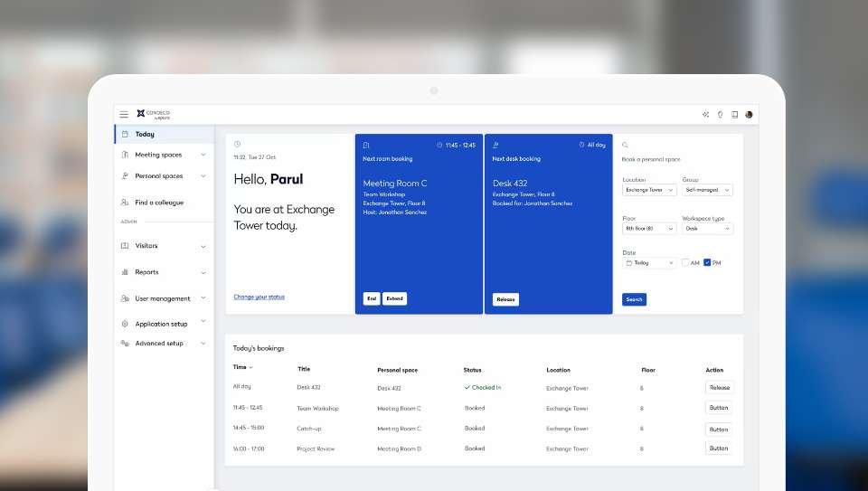Open the hamburger menu icon
Viewport: 868px width, 491px height.
coord(124,114)
